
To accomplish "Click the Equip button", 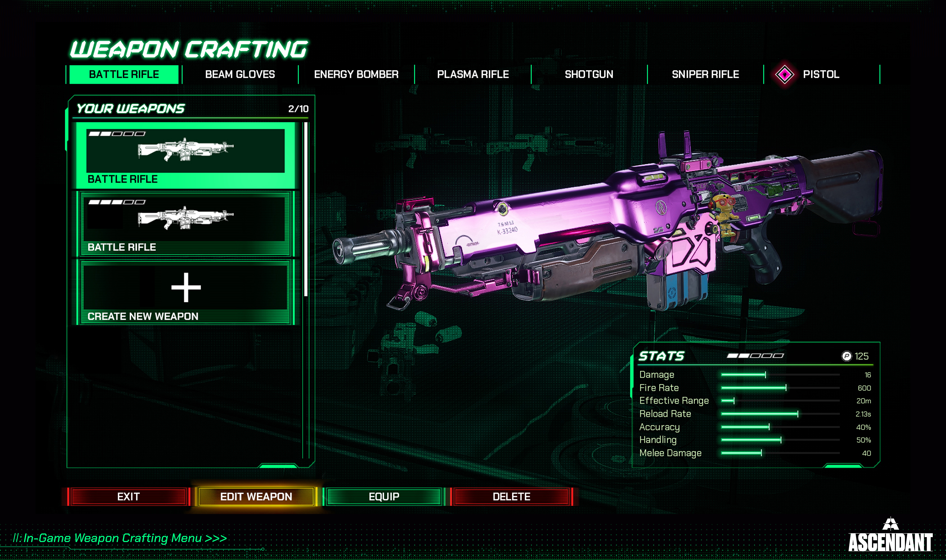I will pos(384,497).
